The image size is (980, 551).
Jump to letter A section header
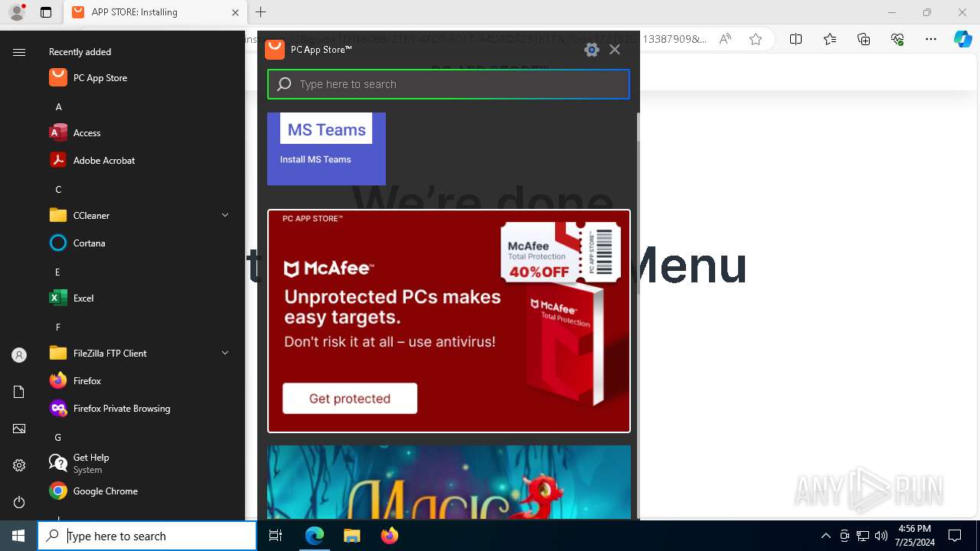[58, 106]
